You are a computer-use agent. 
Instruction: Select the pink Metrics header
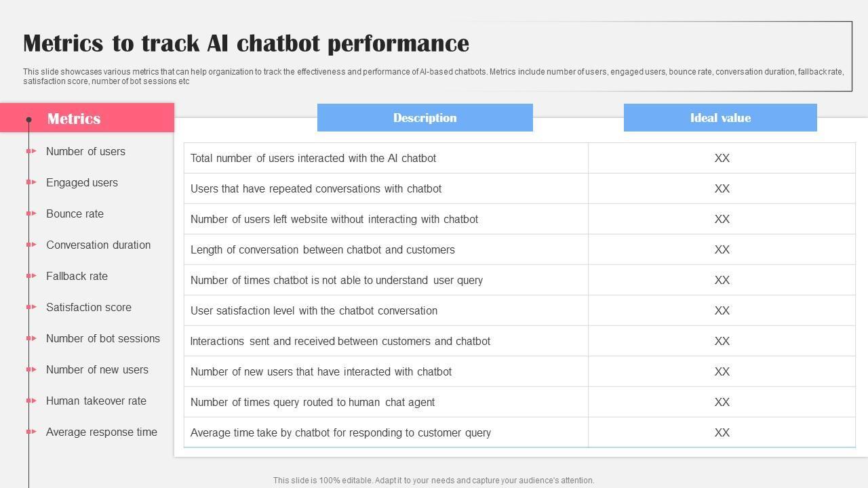87,118
